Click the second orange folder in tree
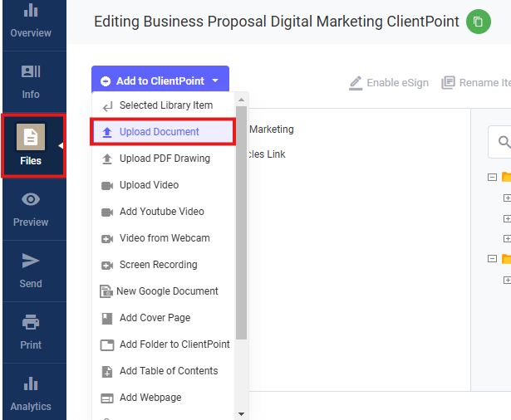Image resolution: width=511 pixels, height=420 pixels. 506,258
